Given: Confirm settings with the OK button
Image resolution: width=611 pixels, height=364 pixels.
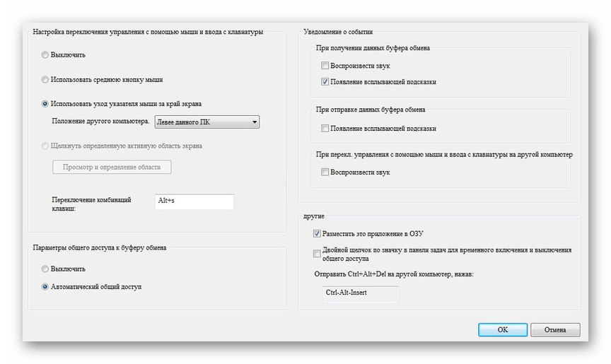Looking at the screenshot, I should [502, 329].
